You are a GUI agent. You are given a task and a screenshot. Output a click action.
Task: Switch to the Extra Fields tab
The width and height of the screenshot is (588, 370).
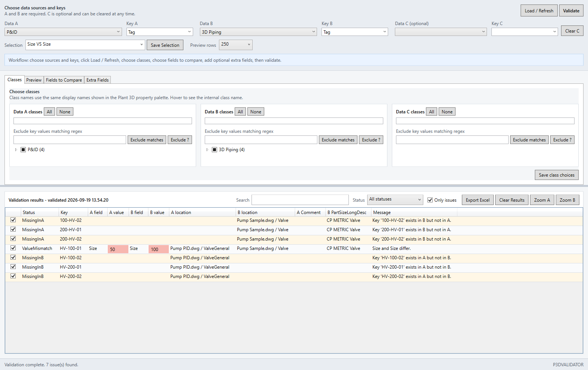97,80
